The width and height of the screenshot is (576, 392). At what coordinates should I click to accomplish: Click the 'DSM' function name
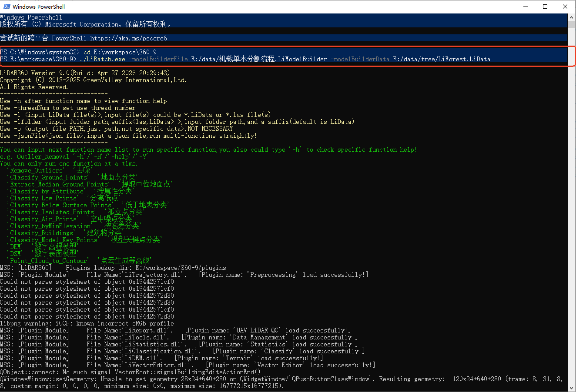pos(16,253)
